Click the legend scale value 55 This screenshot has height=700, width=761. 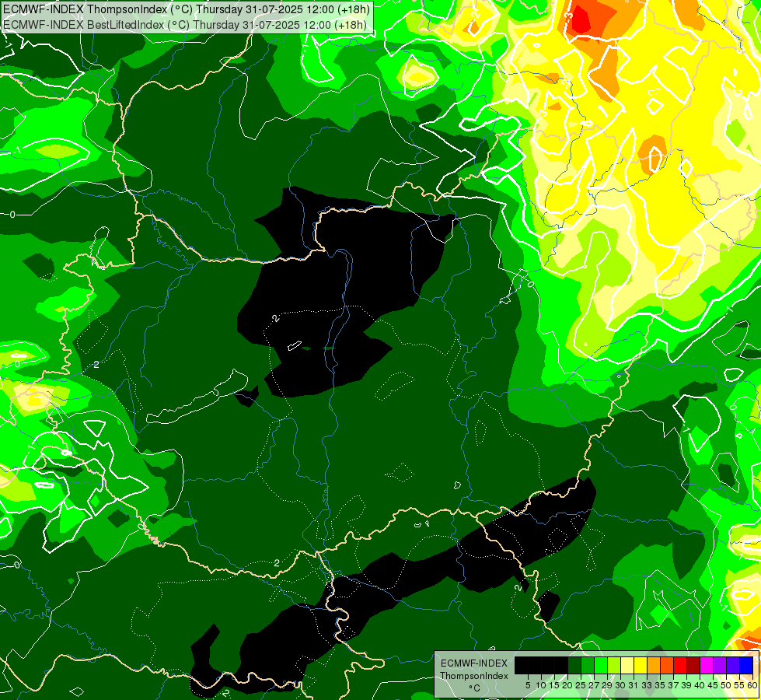(x=740, y=685)
